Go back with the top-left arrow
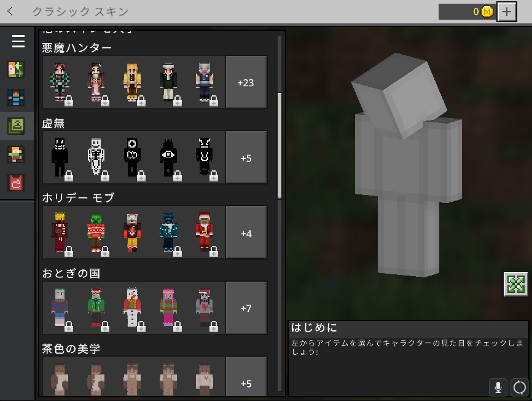The width and height of the screenshot is (532, 401). point(11,12)
